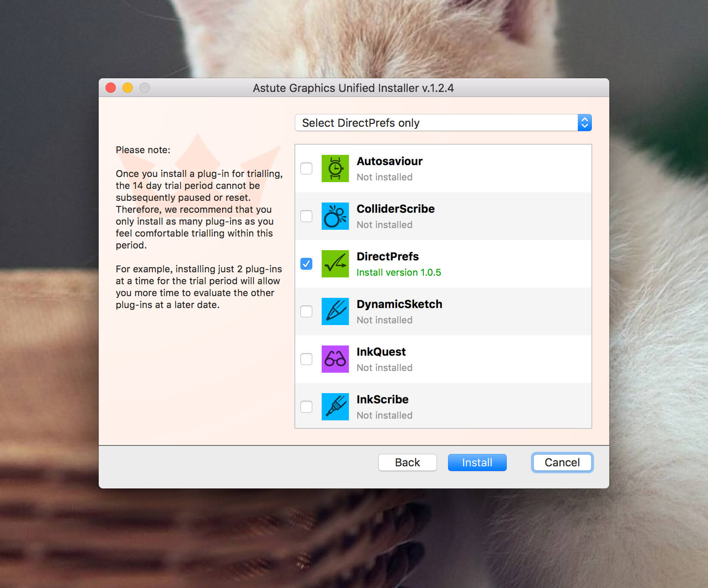This screenshot has width=708, height=588.
Task: Click the Install version 1.0.5 status text
Action: tap(399, 272)
